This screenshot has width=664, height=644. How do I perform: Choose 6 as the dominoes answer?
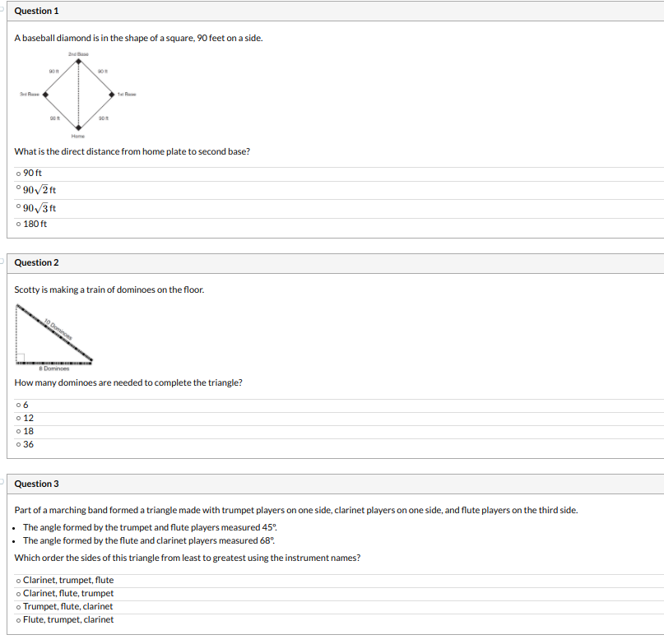coord(18,404)
